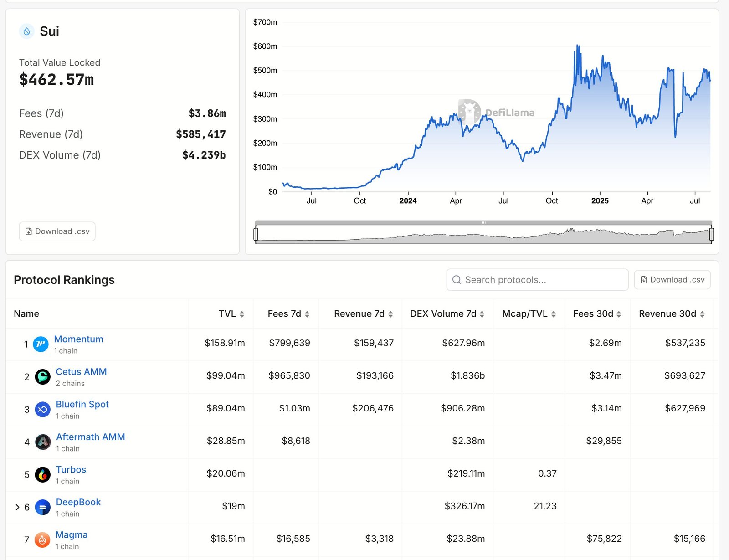
Task: Click the DeepBook logo icon
Action: coord(43,507)
